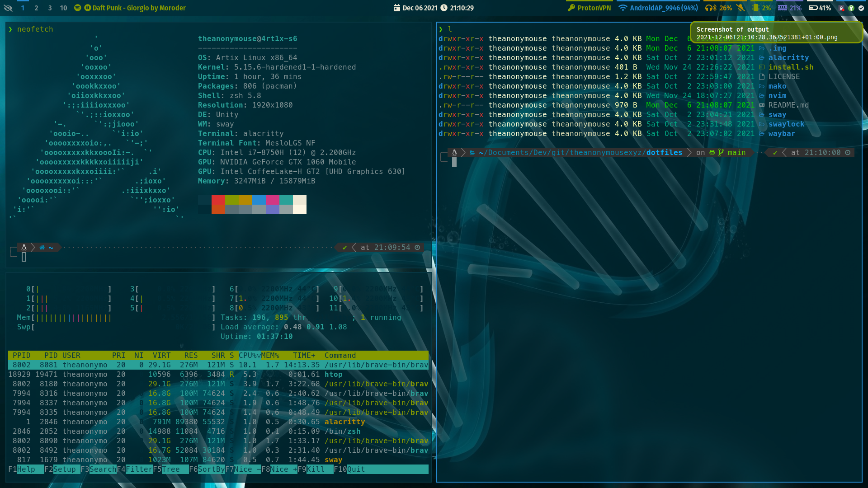The height and width of the screenshot is (488, 868).
Task: Open the checkmark tray icon
Action: pos(861,8)
